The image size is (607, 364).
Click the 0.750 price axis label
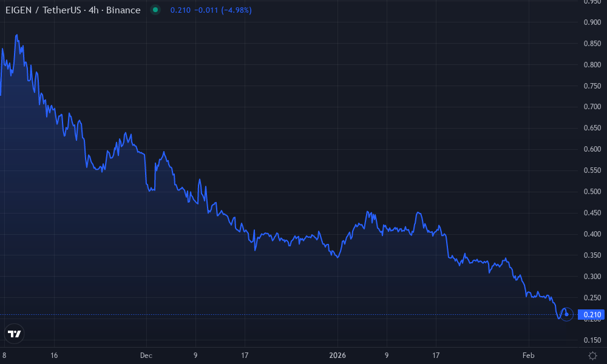click(592, 86)
